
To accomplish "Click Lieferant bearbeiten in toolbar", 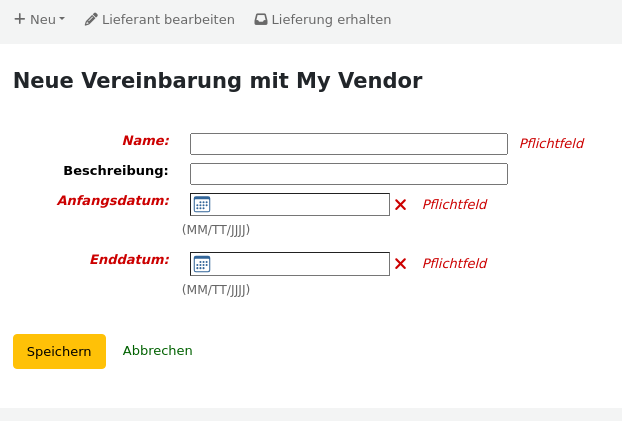I will [159, 19].
